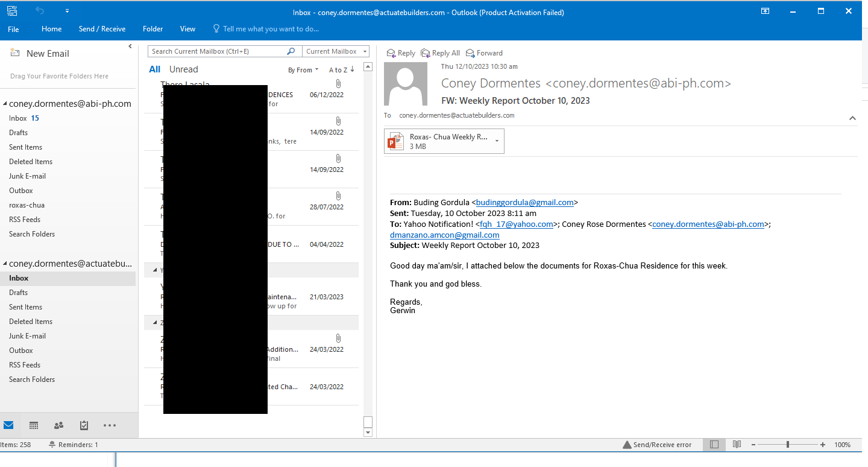Click the Send/Receive error warning in status bar
868x467 pixels.
coord(657,445)
